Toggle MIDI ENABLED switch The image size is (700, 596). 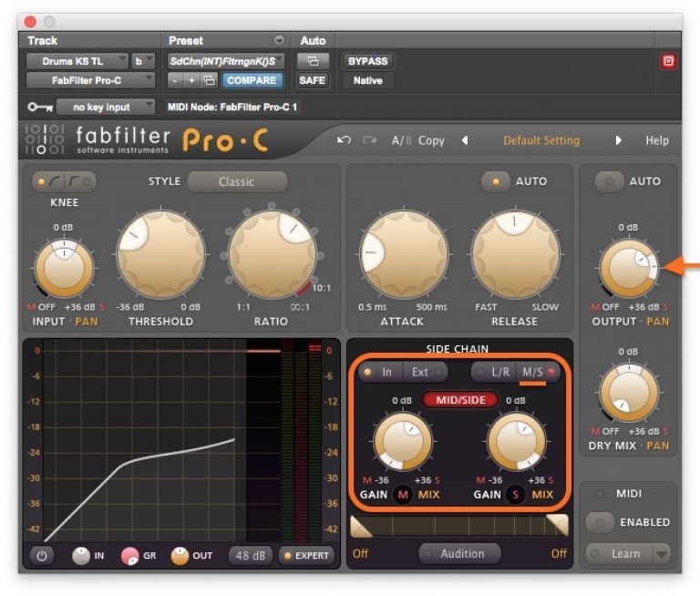(600, 522)
